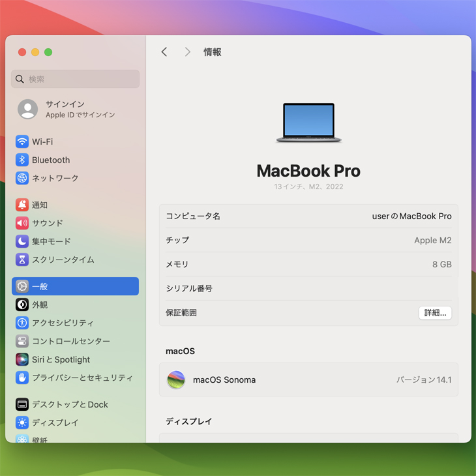Screen dimensions: 476x476
Task: Click the シリアル番号 row label
Action: (189, 288)
